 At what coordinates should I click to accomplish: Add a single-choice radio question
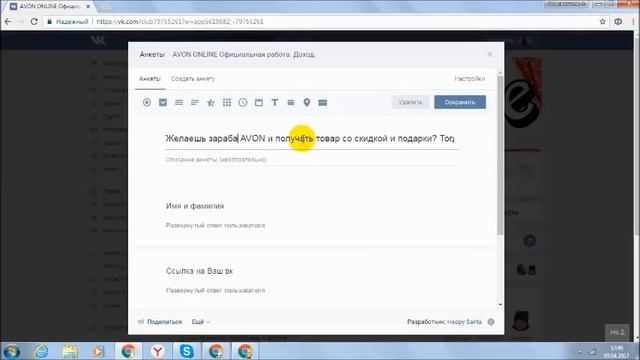tap(147, 102)
